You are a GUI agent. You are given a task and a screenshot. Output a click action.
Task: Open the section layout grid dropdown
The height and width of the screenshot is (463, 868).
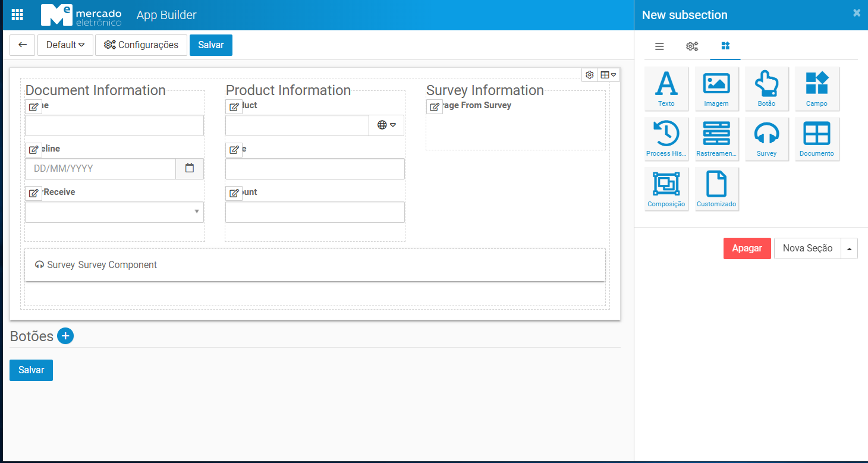[608, 75]
